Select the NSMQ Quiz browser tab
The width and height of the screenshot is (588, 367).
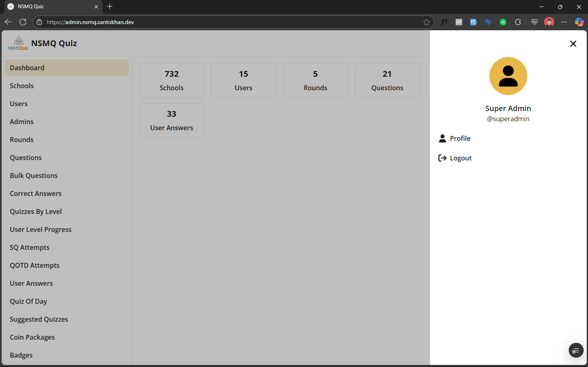coord(49,7)
